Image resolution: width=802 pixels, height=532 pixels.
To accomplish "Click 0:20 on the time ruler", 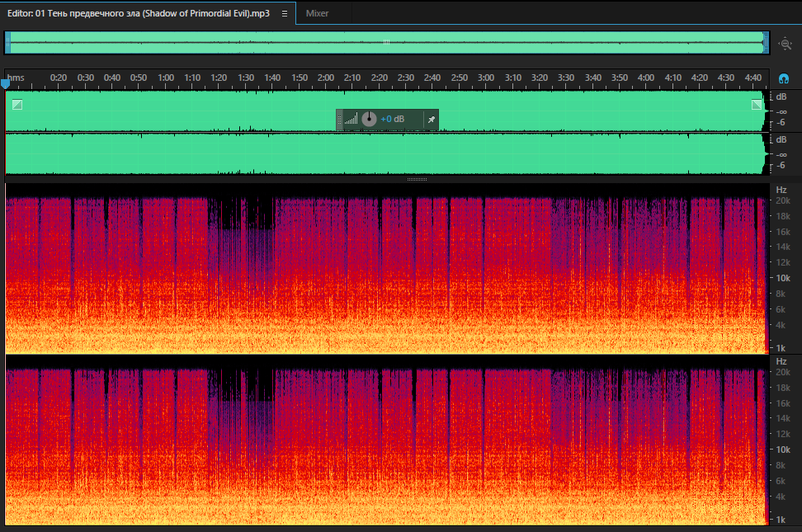I will (59, 78).
